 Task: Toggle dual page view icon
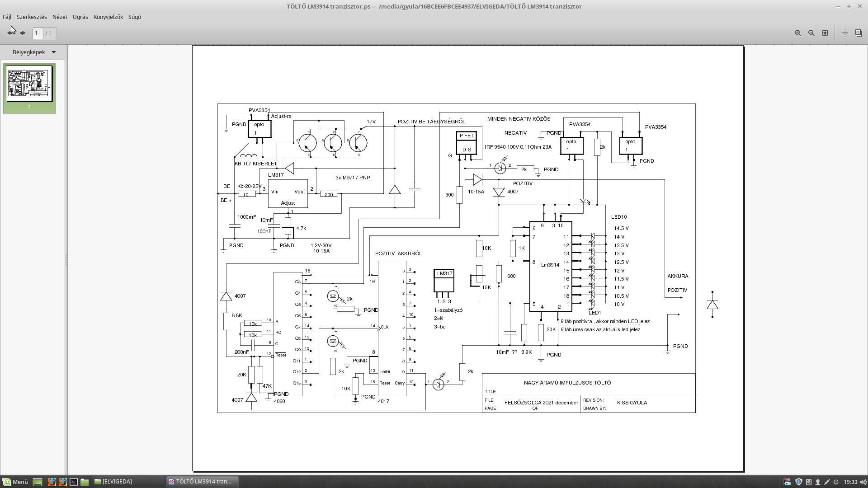click(859, 33)
